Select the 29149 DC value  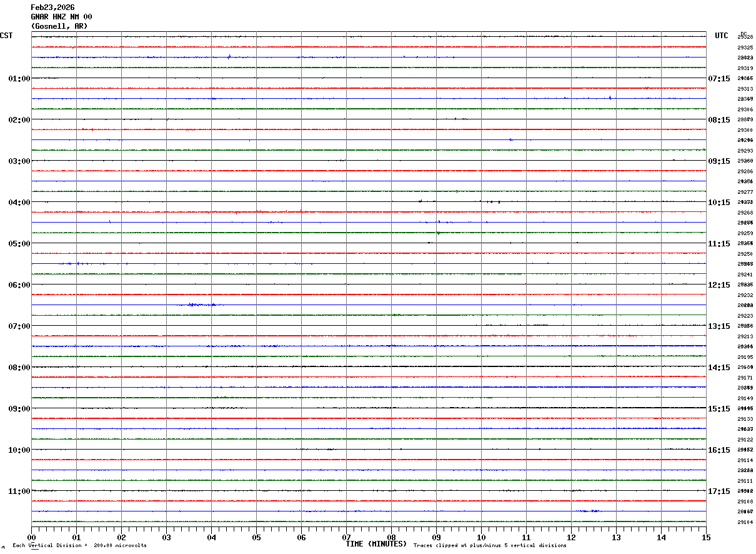(x=745, y=398)
